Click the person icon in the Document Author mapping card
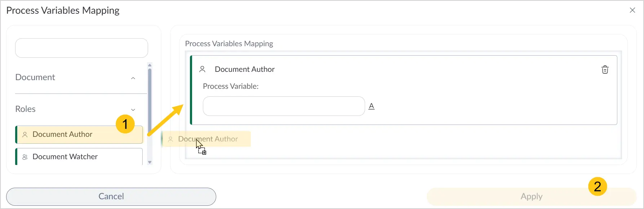The image size is (644, 209). point(203,69)
